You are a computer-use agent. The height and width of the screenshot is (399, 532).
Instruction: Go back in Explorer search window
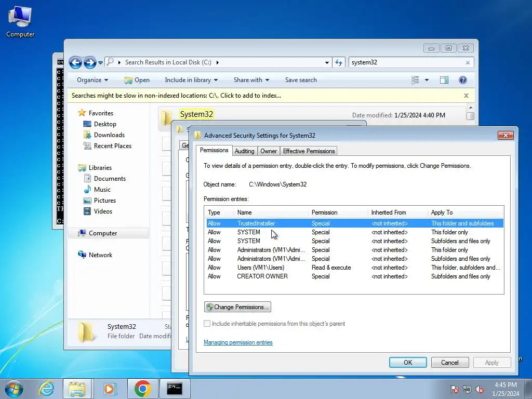75,62
